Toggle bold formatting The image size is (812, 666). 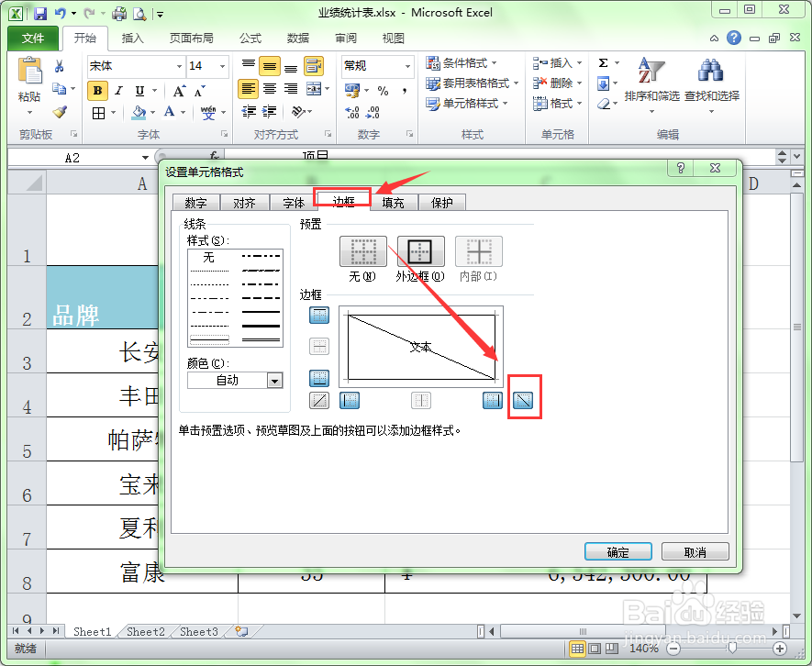click(96, 91)
